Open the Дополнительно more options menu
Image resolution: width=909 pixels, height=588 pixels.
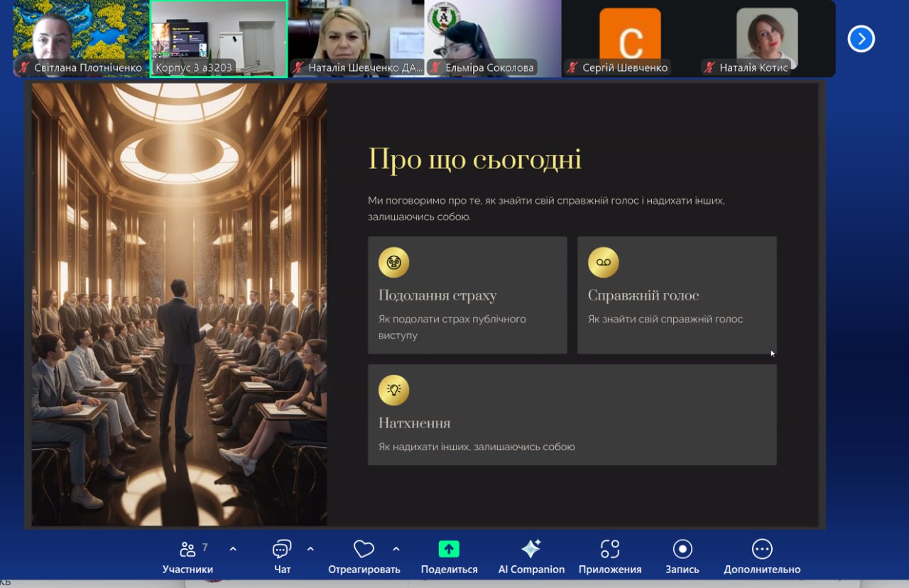click(761, 556)
